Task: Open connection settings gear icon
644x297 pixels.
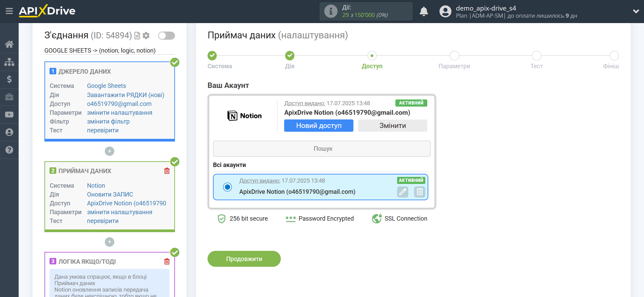Action: [x=146, y=36]
